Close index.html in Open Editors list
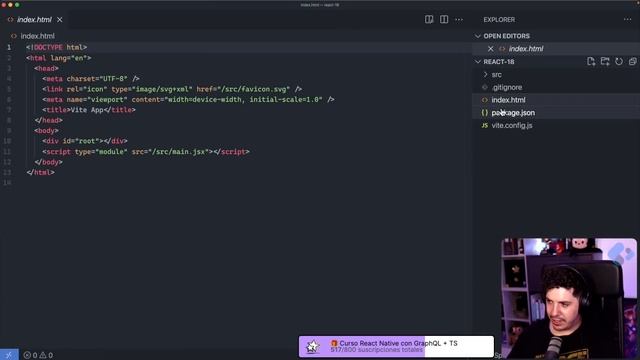 point(491,49)
